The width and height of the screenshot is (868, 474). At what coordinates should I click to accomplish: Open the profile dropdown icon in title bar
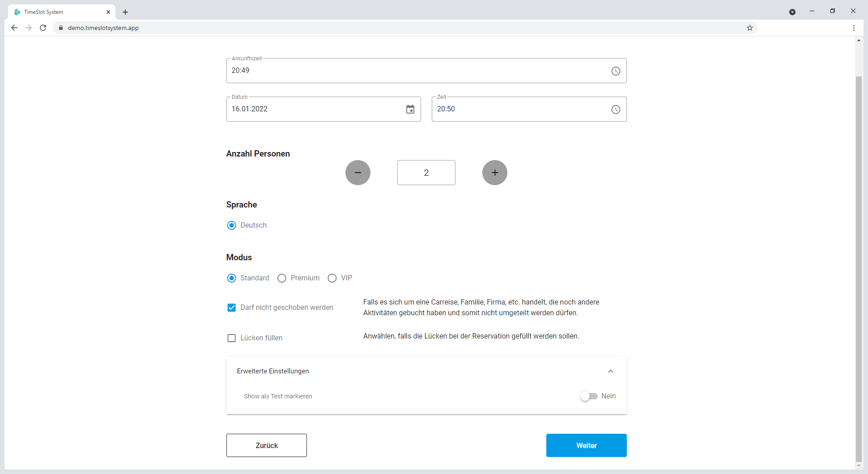792,12
